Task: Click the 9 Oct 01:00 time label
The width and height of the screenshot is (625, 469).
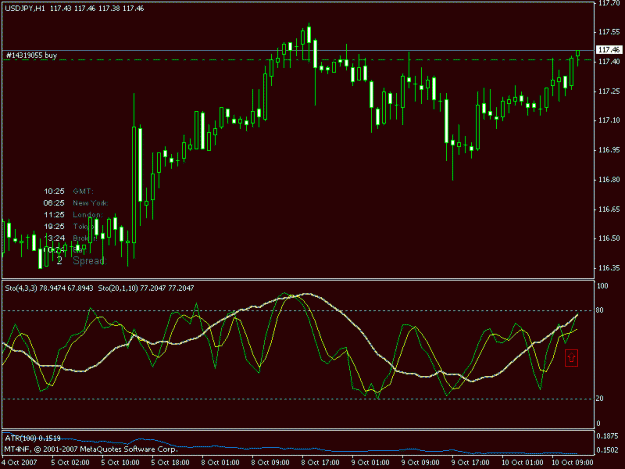Action: coord(370,463)
